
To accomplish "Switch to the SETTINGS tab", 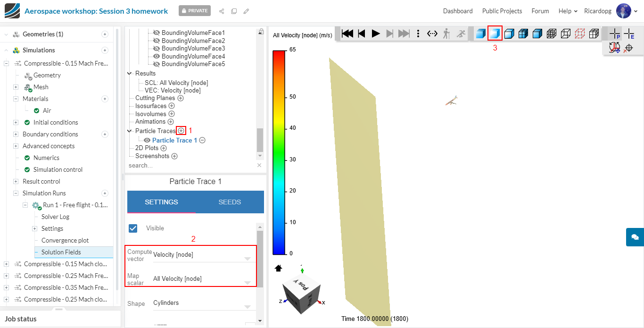I will [161, 202].
